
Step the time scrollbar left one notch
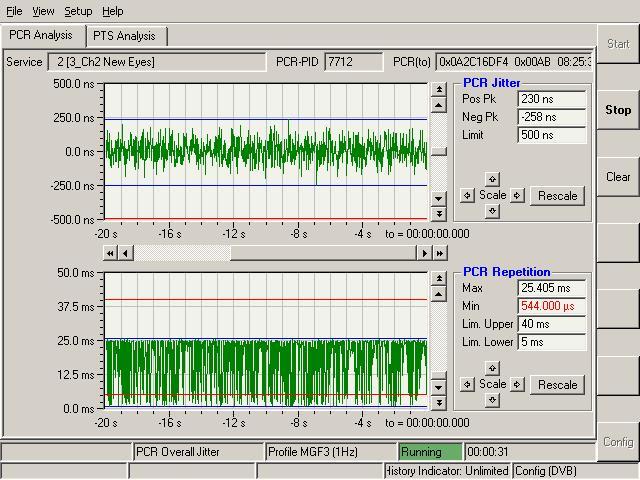125,253
